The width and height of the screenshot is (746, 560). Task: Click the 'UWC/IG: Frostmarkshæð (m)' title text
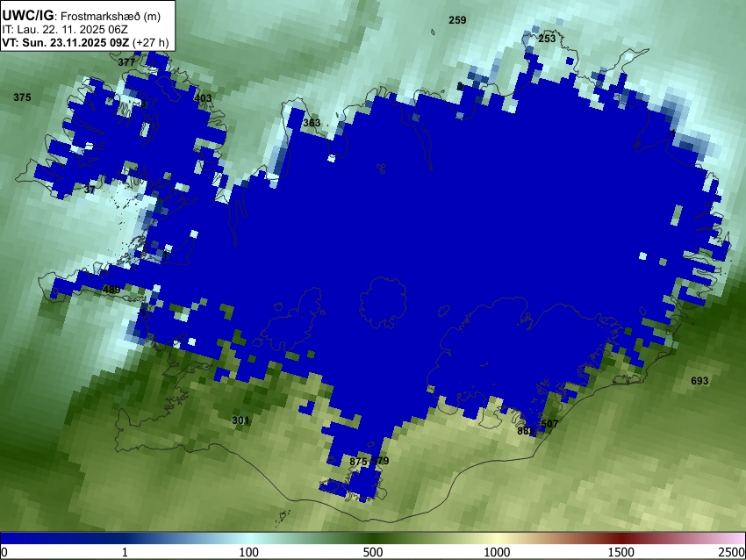coord(82,16)
